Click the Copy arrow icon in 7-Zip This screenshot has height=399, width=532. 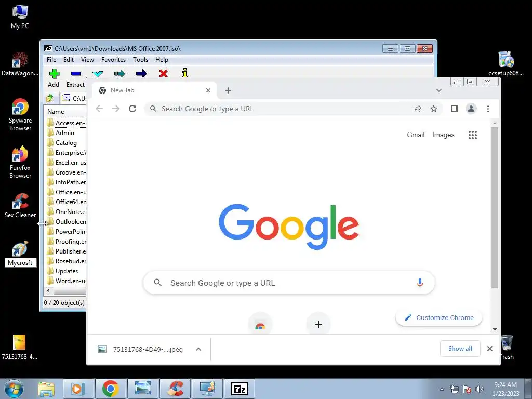119,73
